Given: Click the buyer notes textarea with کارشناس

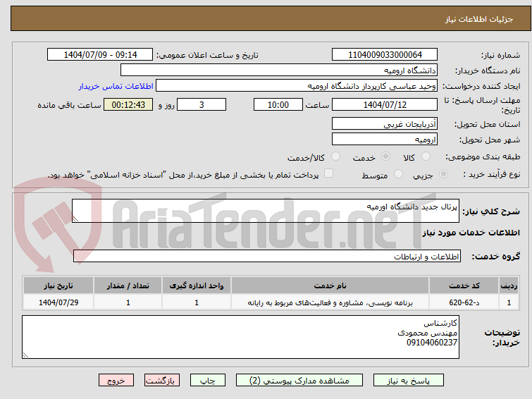Looking at the screenshot, I should click(x=240, y=337).
